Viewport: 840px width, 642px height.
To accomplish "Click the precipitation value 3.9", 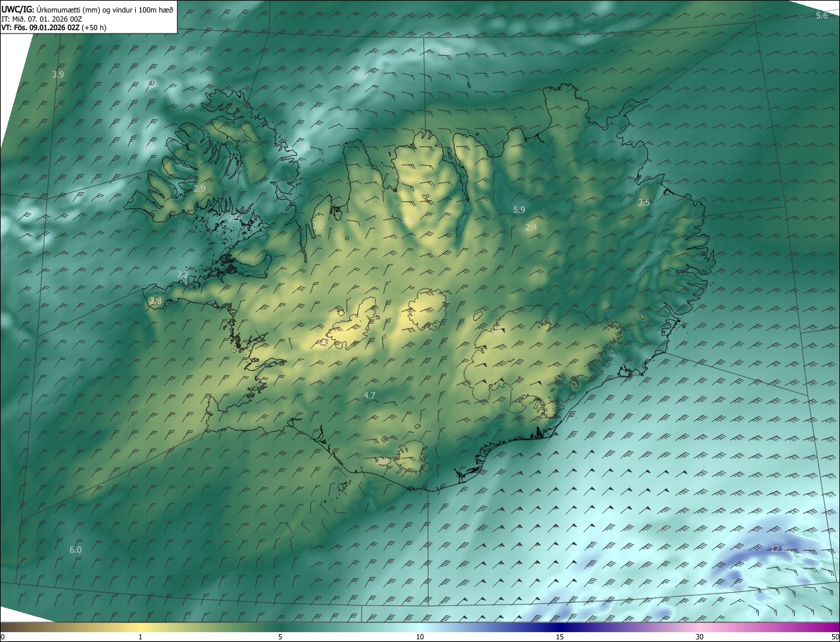I will (58, 74).
